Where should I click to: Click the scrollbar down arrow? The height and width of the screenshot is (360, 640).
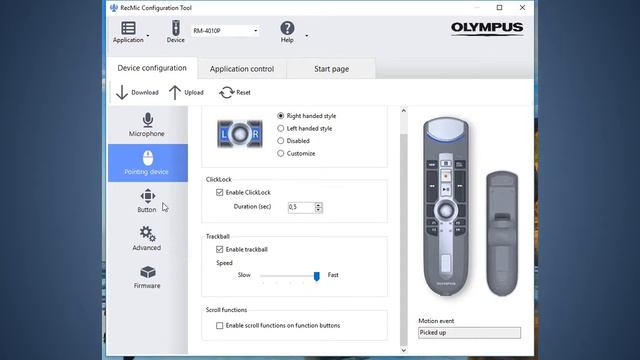(404, 350)
